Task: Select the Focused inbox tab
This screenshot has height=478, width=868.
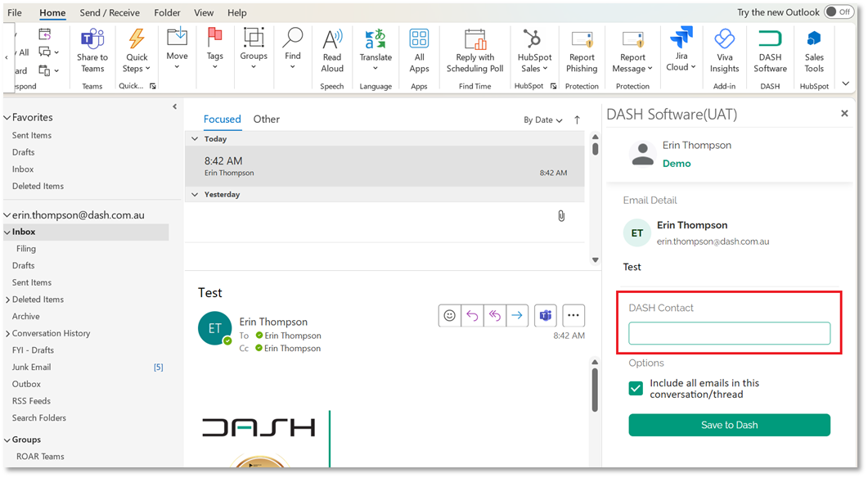Action: point(222,119)
